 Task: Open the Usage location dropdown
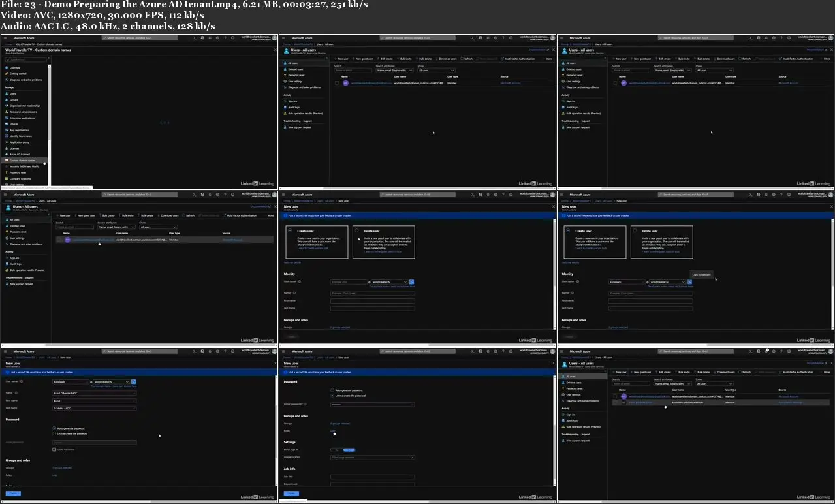[373, 458]
